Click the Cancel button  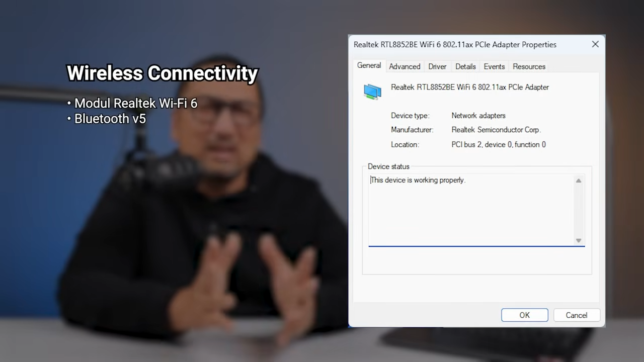[576, 315]
